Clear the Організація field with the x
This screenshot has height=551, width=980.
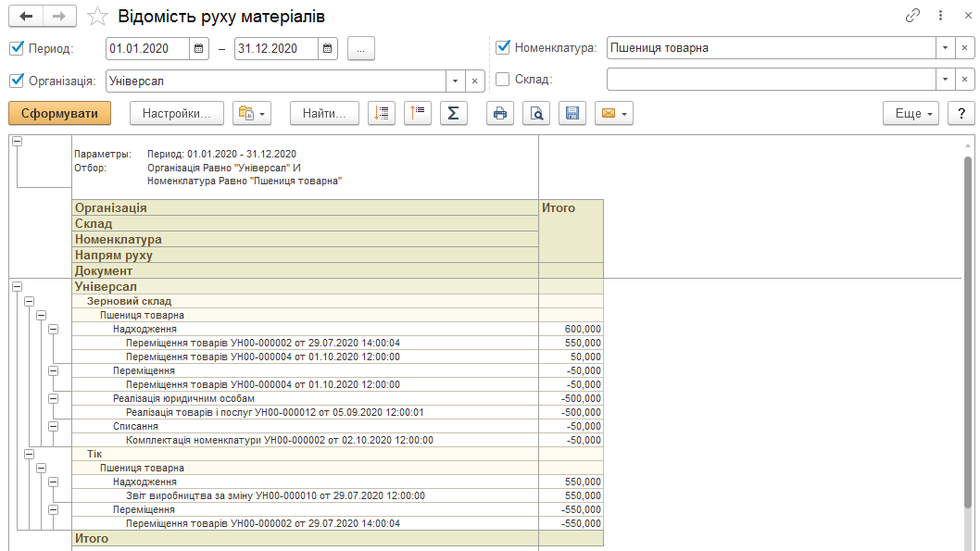tap(474, 81)
